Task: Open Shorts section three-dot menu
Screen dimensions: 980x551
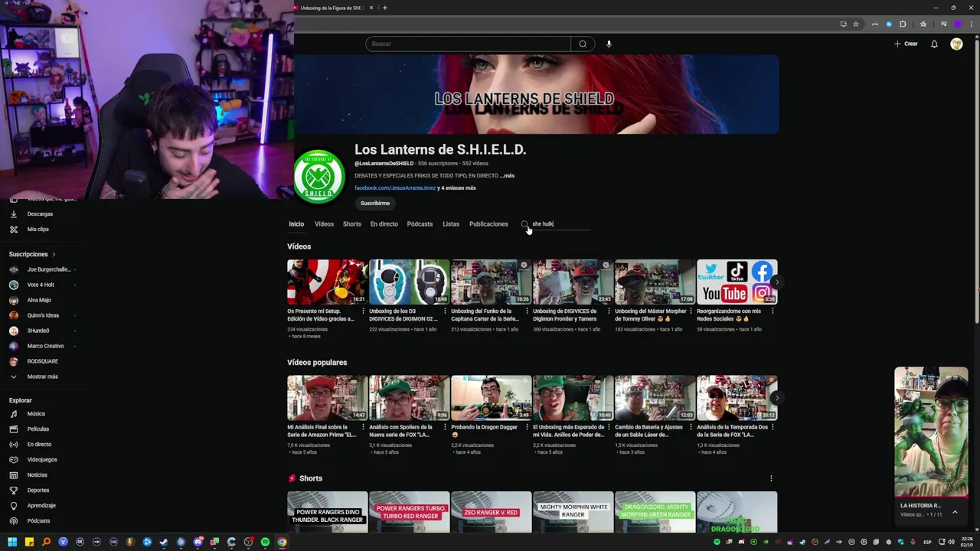Action: [x=771, y=478]
